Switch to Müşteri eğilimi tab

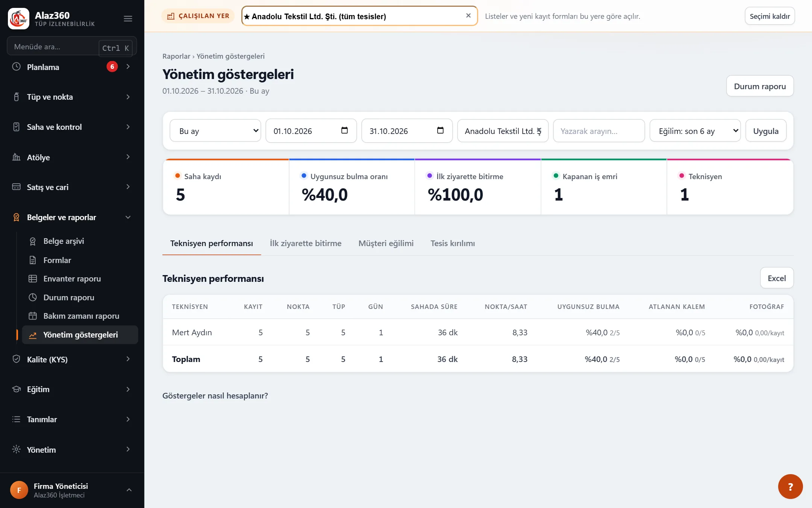[386, 243]
